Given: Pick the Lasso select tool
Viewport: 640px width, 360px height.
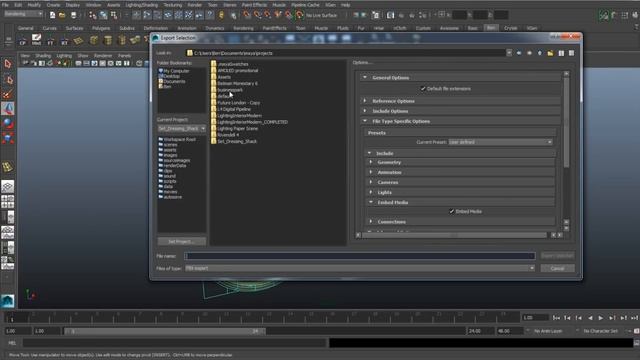Looking at the screenshot, I should [x=8, y=80].
